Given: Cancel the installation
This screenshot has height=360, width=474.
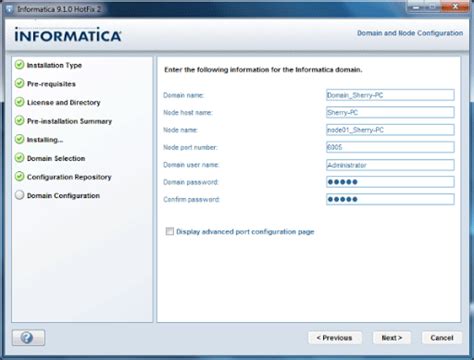Looking at the screenshot, I should point(442,338).
